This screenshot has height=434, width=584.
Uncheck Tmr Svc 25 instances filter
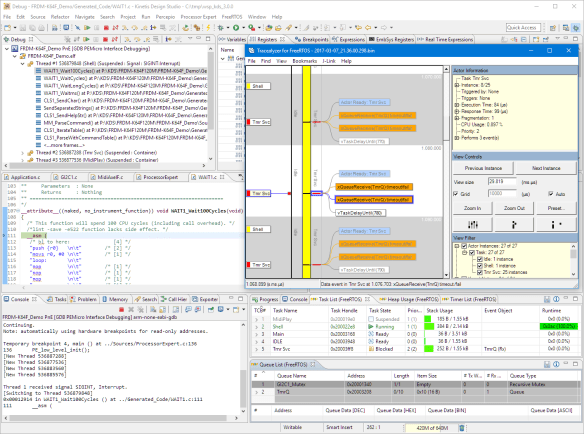[480, 273]
